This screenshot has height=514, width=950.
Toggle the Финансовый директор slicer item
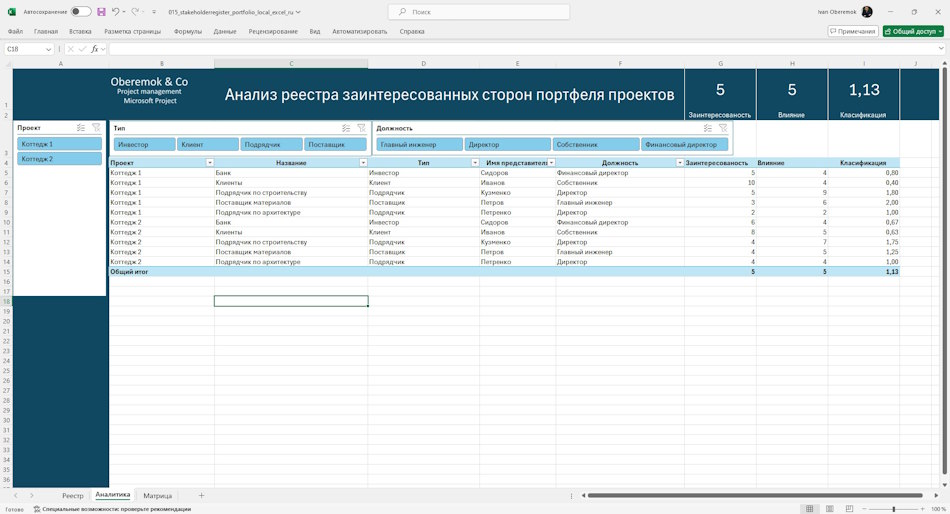pos(685,144)
